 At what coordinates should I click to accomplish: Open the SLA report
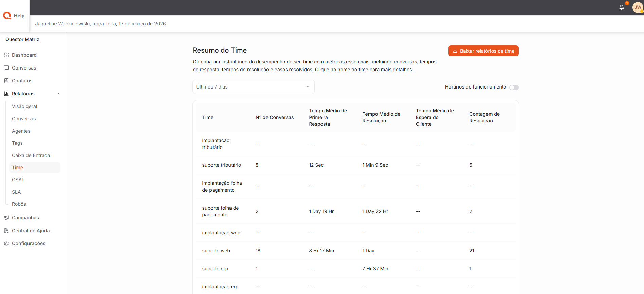point(16,192)
